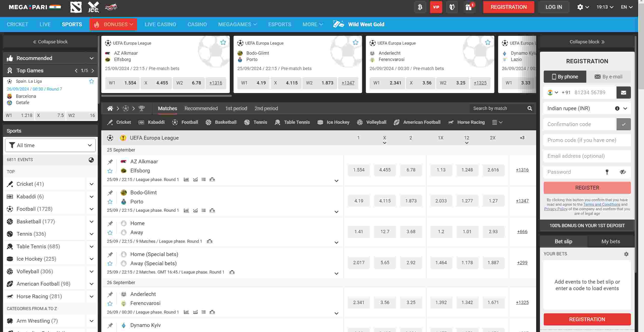Image resolution: width=644 pixels, height=332 pixels.
Task: Expand the Tennis (336) category
Action: click(91, 234)
